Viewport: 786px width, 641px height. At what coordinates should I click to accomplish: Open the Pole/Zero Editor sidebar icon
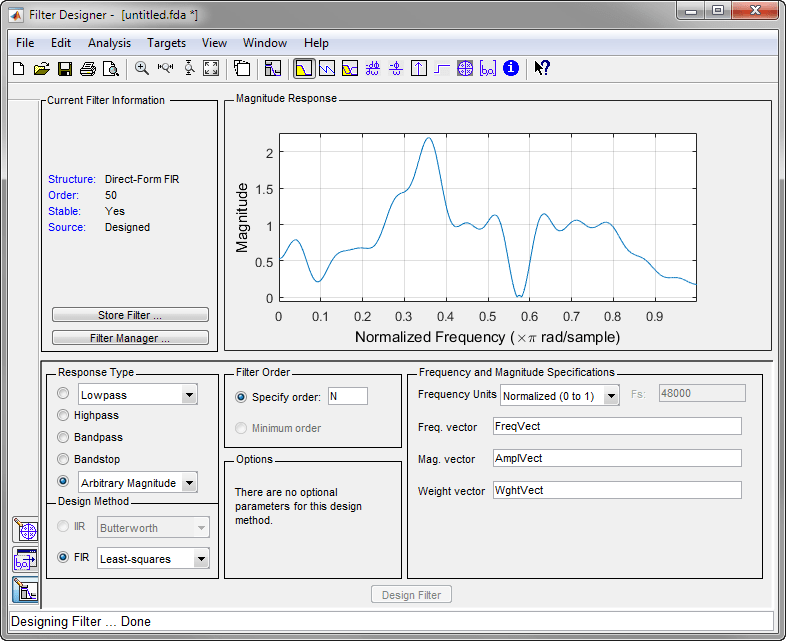click(25, 530)
